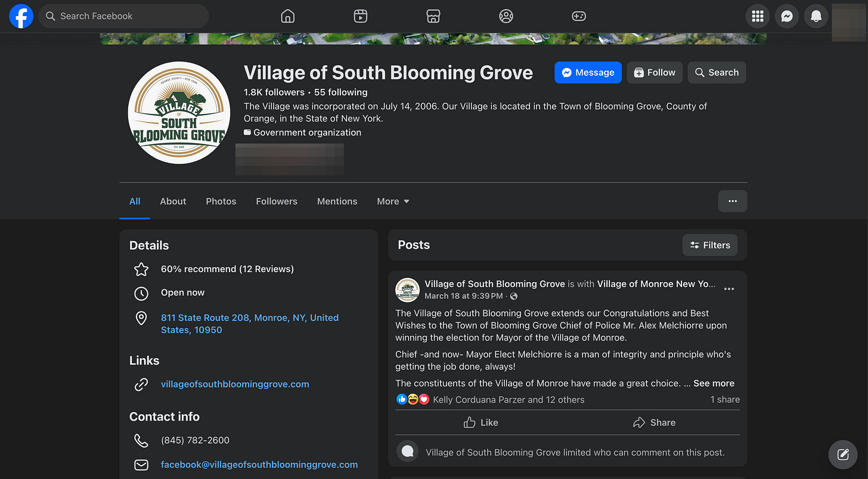Message the Village of South Blooming Grove page

coord(588,72)
